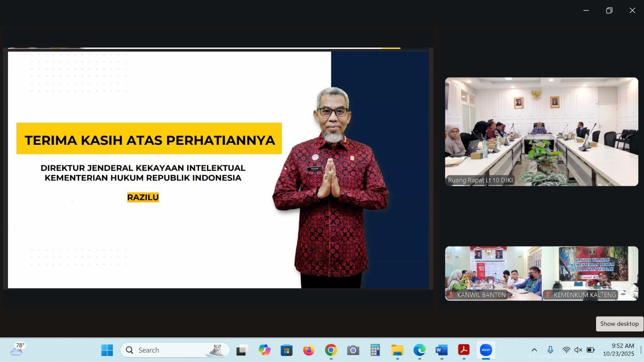Open Microsoft Edge browser icon
The image size is (644, 362).
click(x=419, y=350)
